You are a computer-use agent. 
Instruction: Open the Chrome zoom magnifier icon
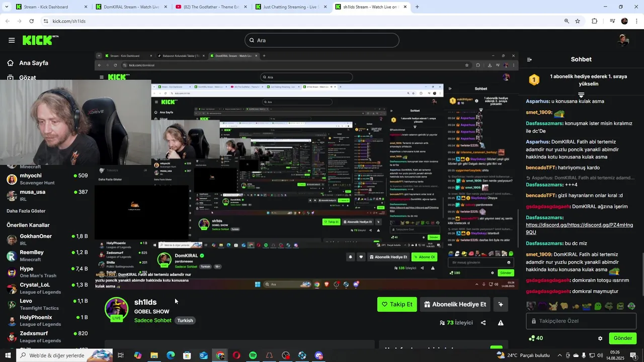point(567,21)
